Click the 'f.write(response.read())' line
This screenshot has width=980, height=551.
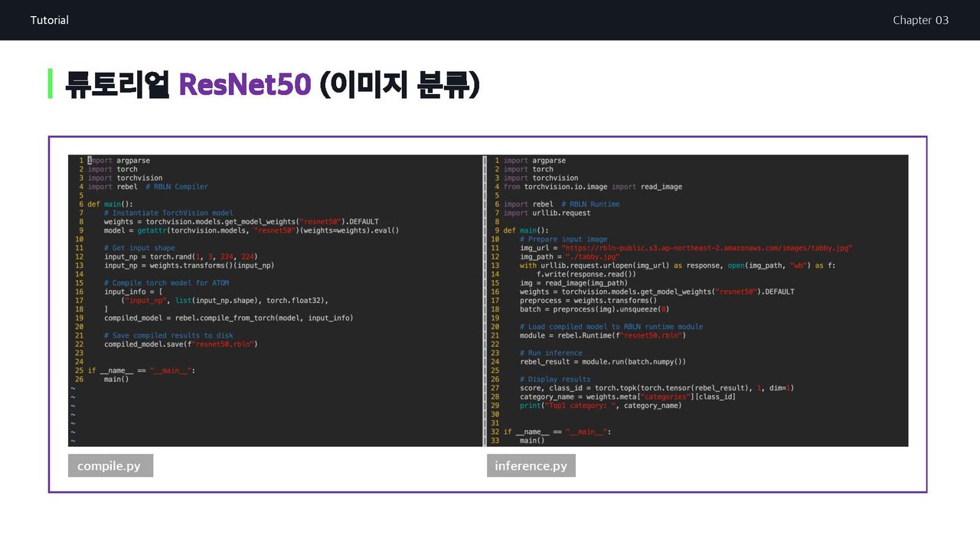(x=586, y=274)
